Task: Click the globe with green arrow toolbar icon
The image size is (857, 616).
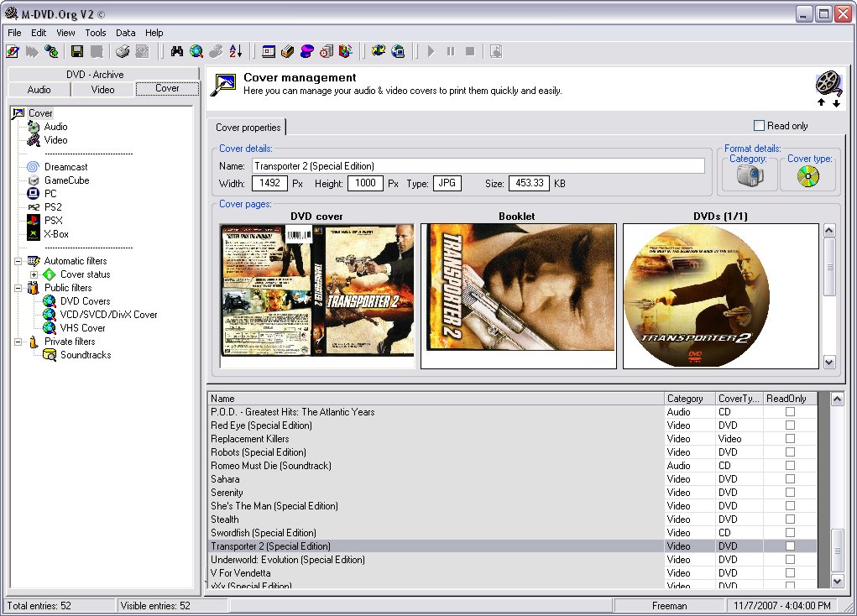Action: coord(52,51)
